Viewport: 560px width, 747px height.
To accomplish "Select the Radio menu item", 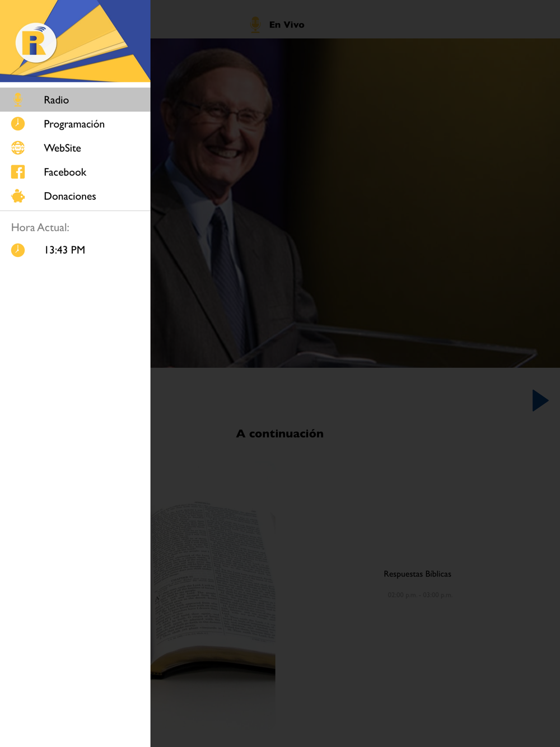I will click(75, 100).
